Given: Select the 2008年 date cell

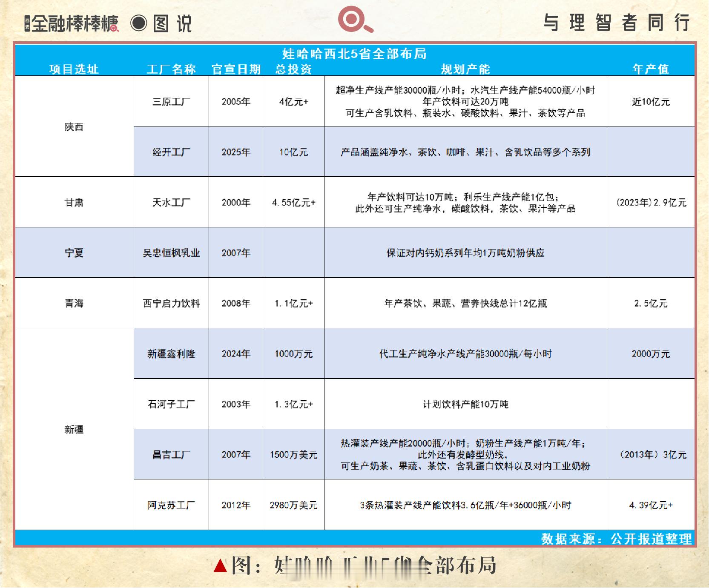Looking at the screenshot, I should 236,304.
